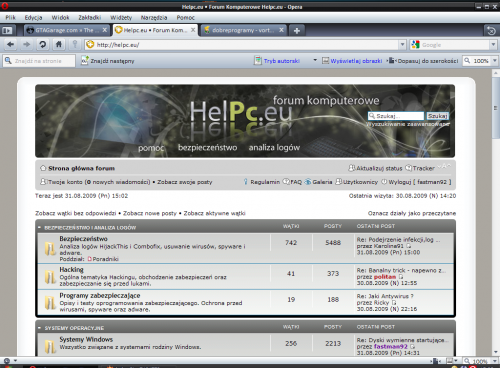Screen dimensions: 500x368
Task: Open the pomoc header link
Action: (151, 148)
